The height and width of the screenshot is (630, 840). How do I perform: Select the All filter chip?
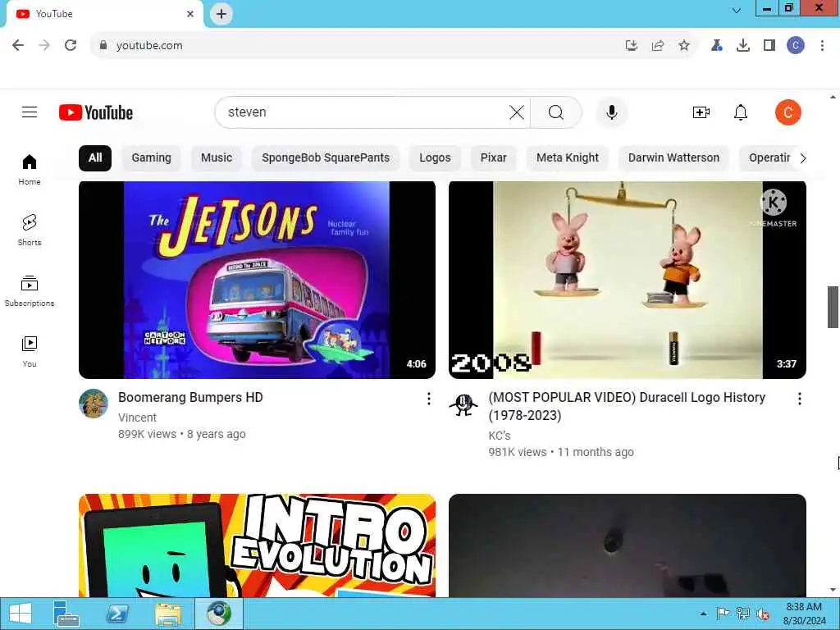pos(95,158)
